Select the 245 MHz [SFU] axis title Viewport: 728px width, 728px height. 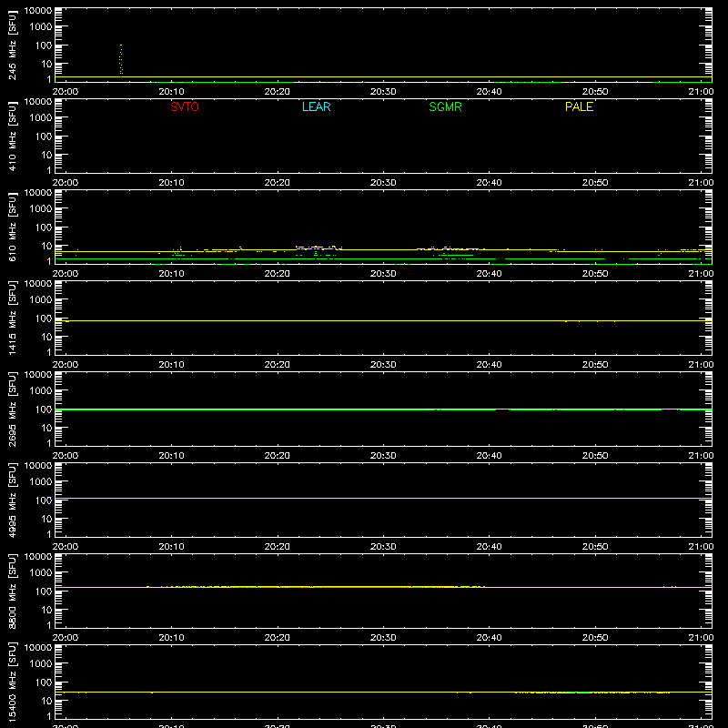12,45
